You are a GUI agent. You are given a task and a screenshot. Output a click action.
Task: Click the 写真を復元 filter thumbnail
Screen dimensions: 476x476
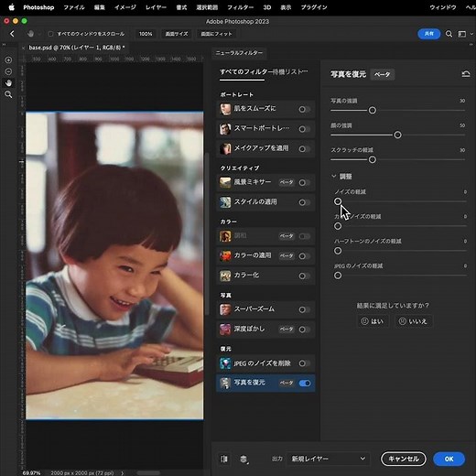pos(225,383)
